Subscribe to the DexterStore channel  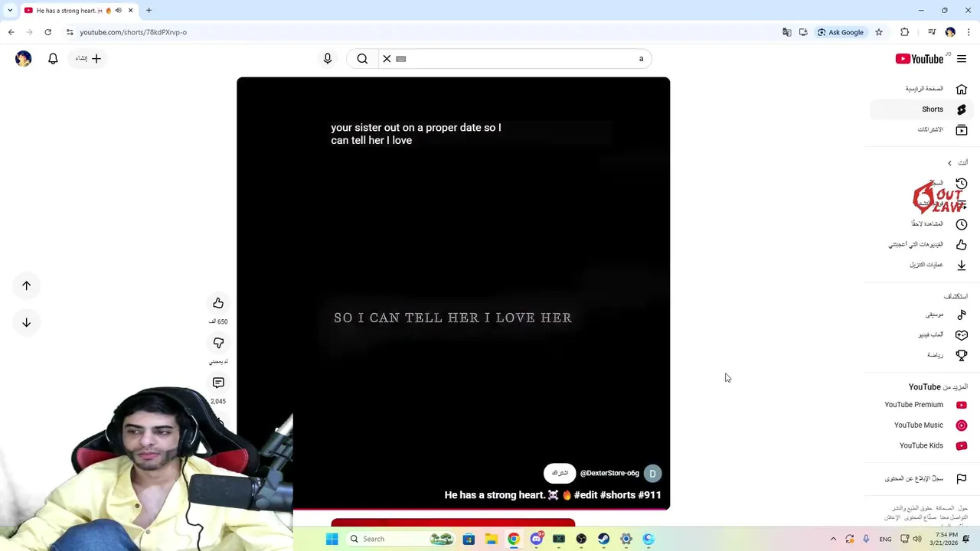tap(560, 473)
